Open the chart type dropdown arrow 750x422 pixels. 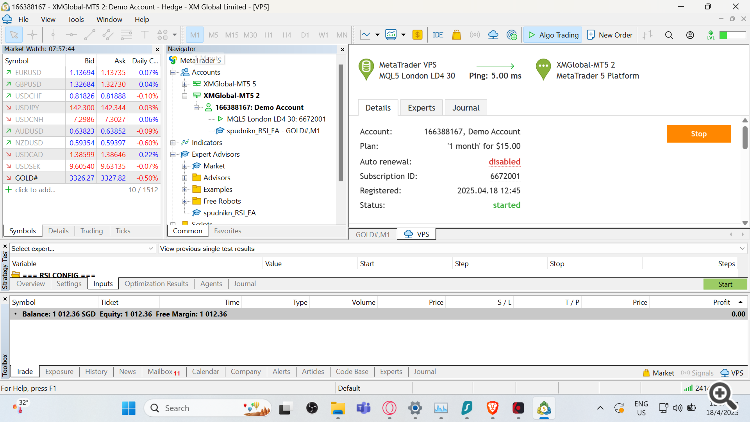pyautogui.click(x=377, y=35)
